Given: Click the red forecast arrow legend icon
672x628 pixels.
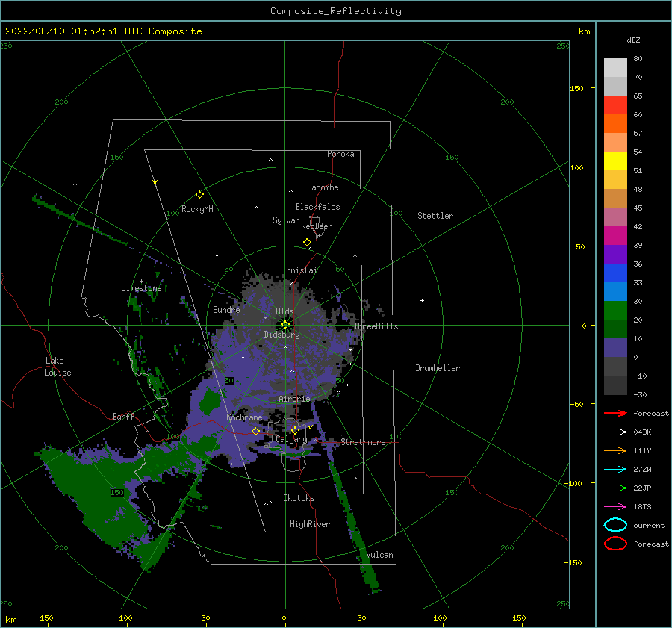Looking at the screenshot, I should tap(615, 413).
